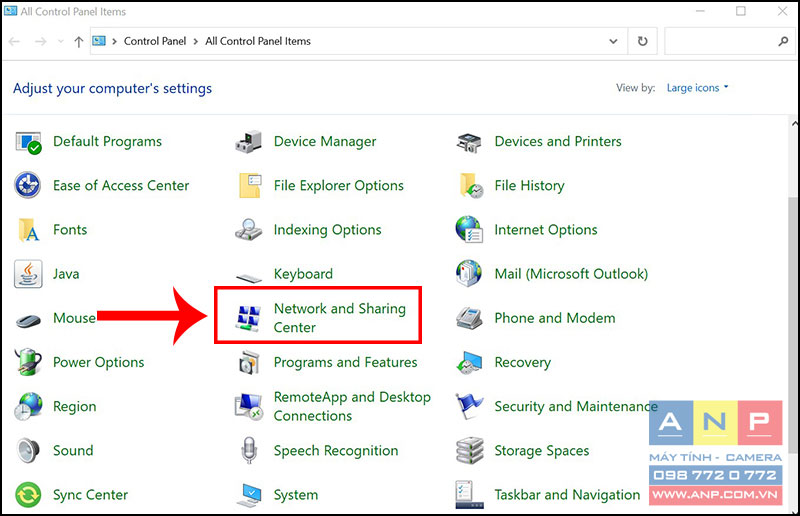This screenshot has height=516, width=800.
Task: Open the Device Manager icon
Action: pyautogui.click(x=248, y=142)
